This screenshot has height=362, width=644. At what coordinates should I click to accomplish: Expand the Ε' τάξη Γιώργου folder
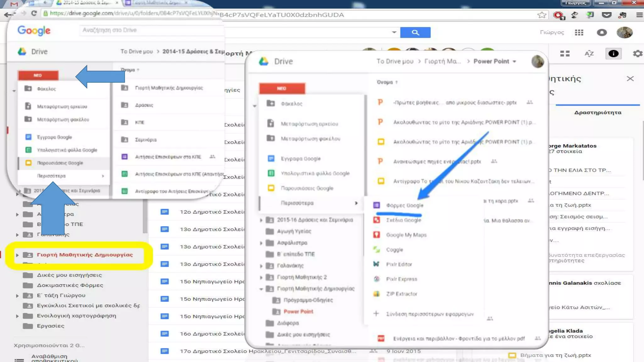pos(17,296)
